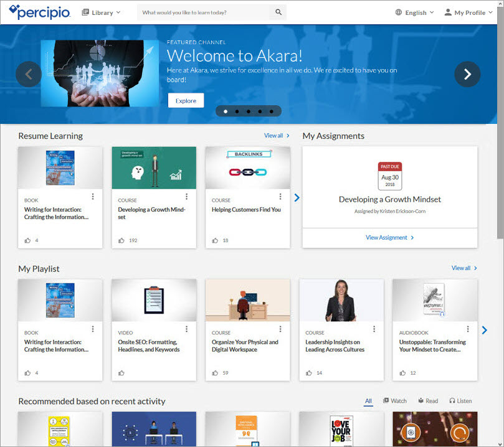Filter recommendations by Read
This screenshot has height=447, width=504.
pos(428,401)
